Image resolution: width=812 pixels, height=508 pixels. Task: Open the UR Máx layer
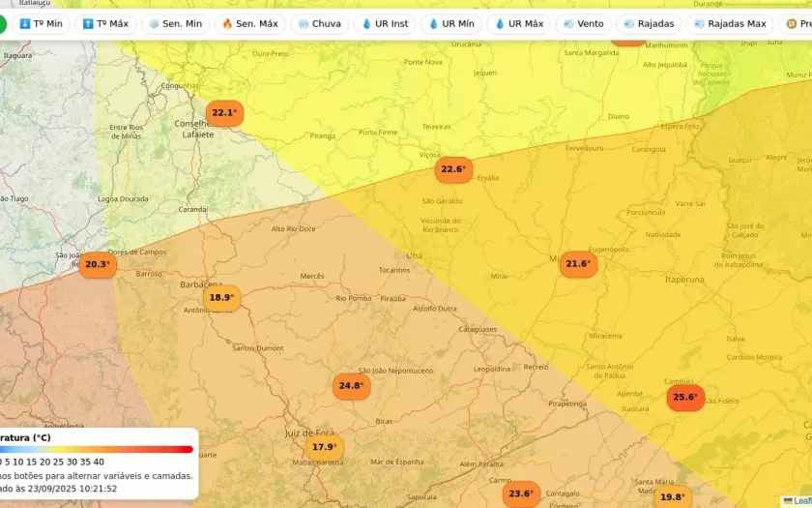point(519,23)
